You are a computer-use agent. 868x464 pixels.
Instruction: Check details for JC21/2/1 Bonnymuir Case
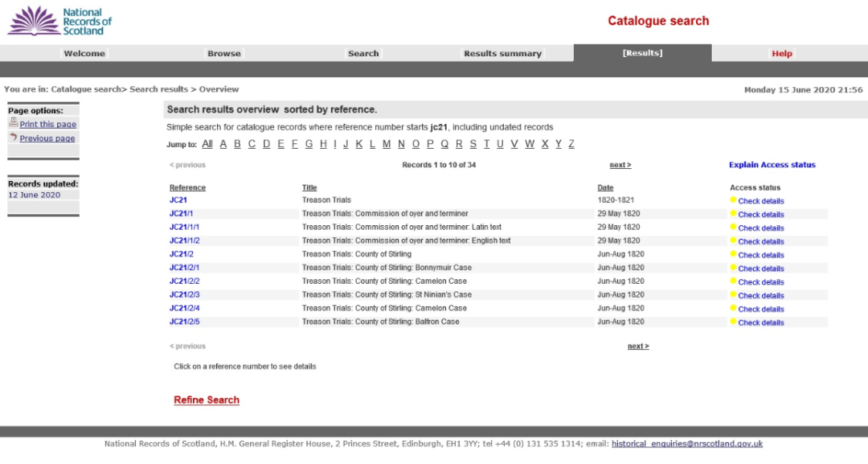[x=760, y=269]
